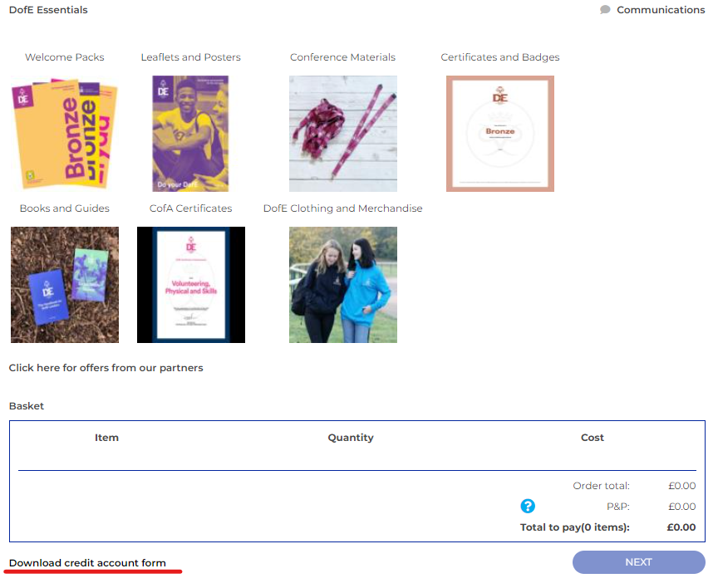718x588 pixels.
Task: Select the Books and Guides image
Action: pyautogui.click(x=65, y=285)
